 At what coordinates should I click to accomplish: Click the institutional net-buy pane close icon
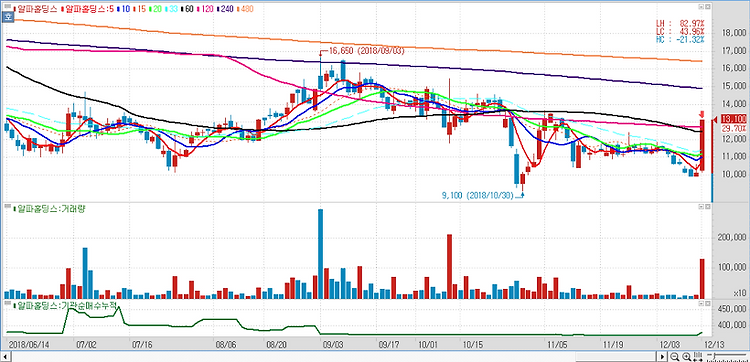point(707,303)
